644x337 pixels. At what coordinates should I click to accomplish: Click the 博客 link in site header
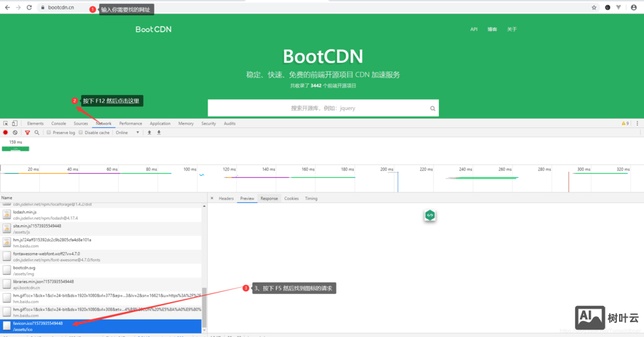click(x=492, y=29)
